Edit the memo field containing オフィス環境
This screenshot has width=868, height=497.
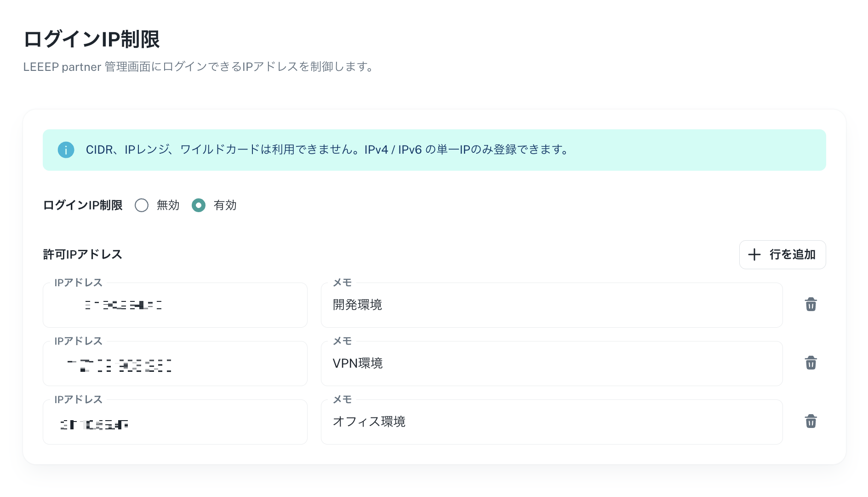click(552, 422)
